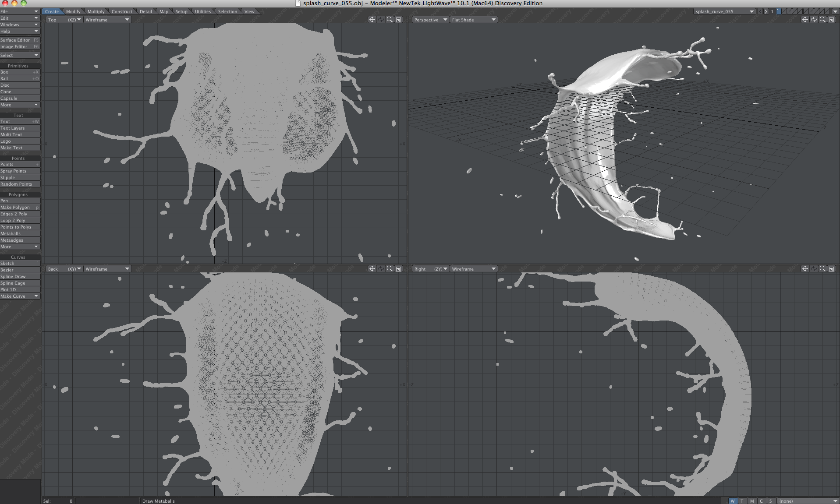This screenshot has width=840, height=504.
Task: Toggle the T texture map mode button
Action: point(742,501)
